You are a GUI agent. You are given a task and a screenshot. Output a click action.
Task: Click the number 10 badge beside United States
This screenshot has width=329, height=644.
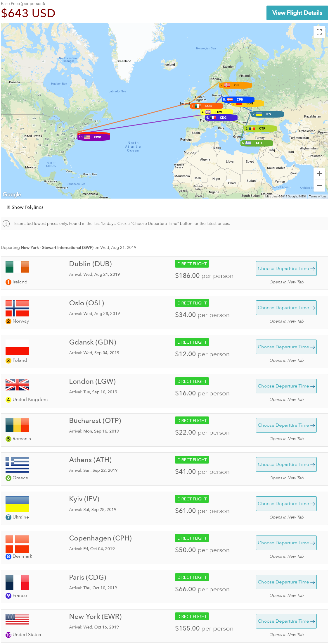[8, 635]
